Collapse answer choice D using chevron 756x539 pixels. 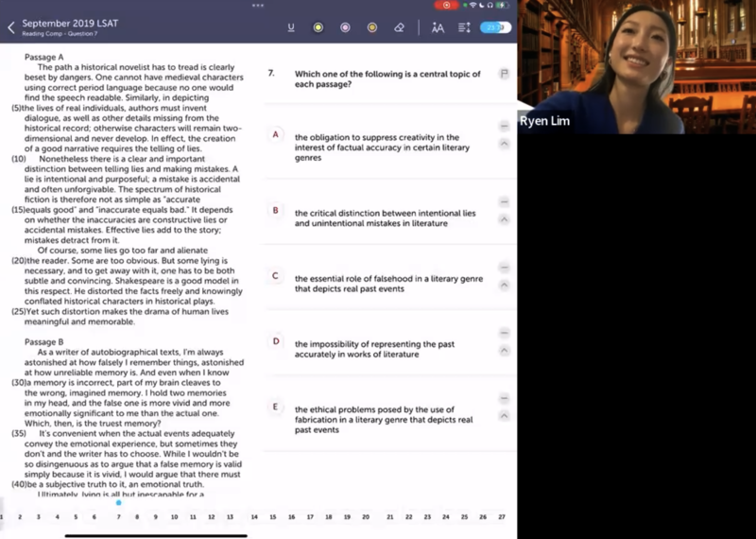coord(504,350)
